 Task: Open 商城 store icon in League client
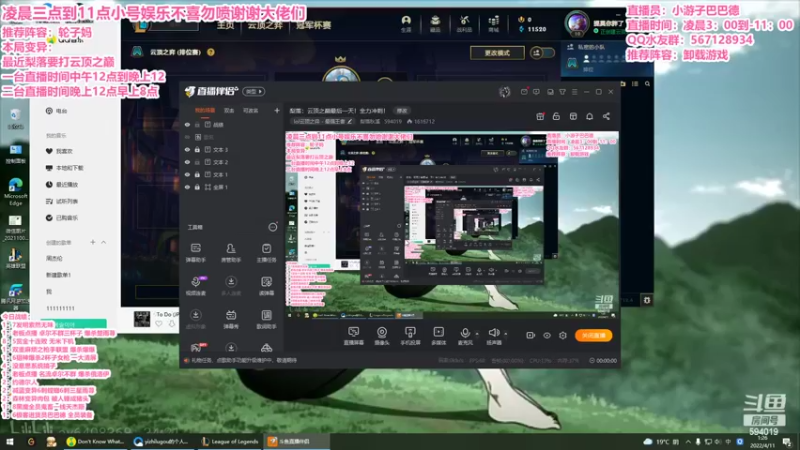coord(493,23)
